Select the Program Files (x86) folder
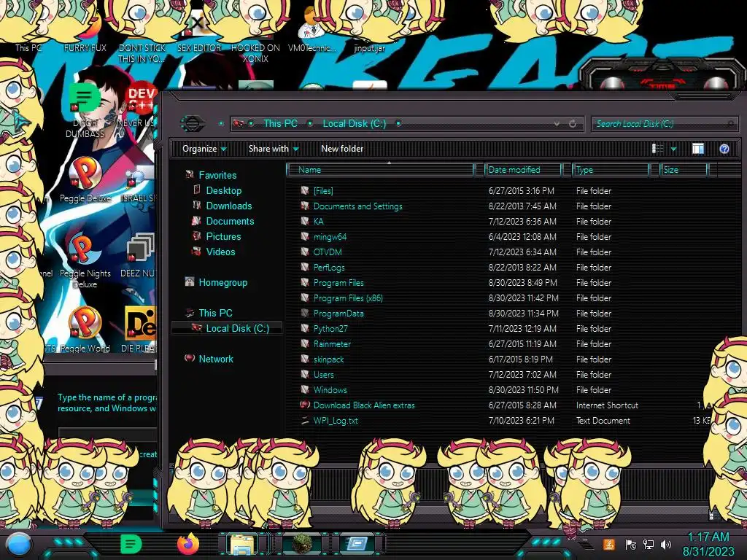747x560 pixels. tap(348, 298)
